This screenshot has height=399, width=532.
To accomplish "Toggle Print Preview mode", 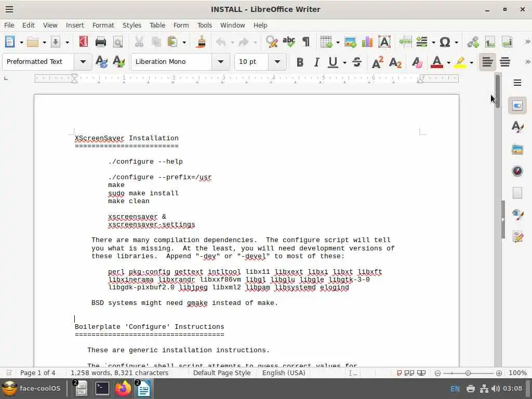I will [x=118, y=42].
